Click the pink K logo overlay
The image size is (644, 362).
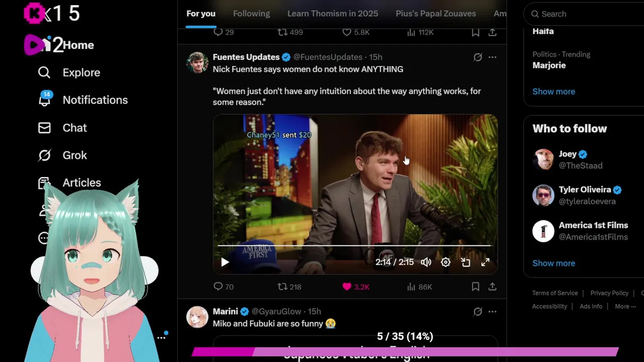point(34,13)
